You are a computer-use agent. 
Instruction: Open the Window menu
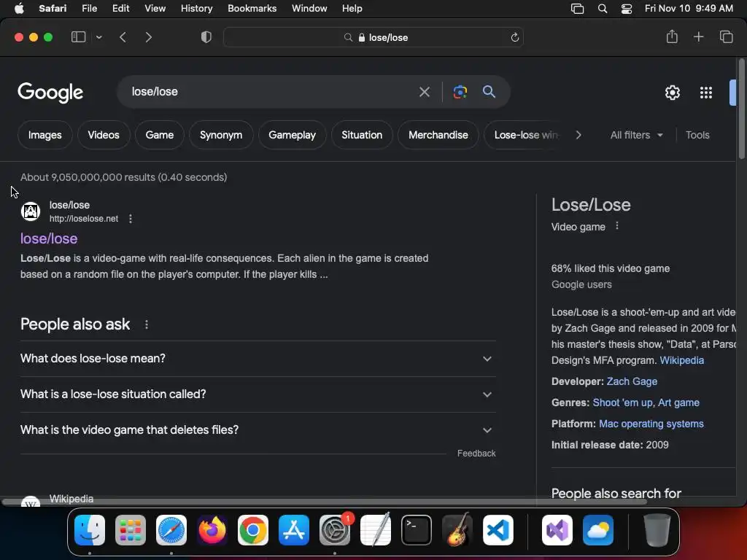pyautogui.click(x=309, y=9)
